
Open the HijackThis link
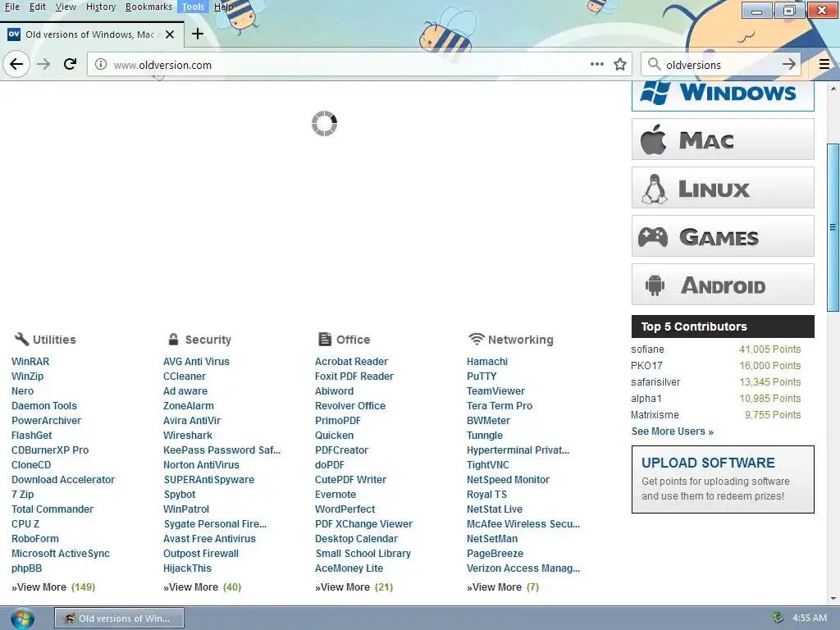click(x=188, y=568)
